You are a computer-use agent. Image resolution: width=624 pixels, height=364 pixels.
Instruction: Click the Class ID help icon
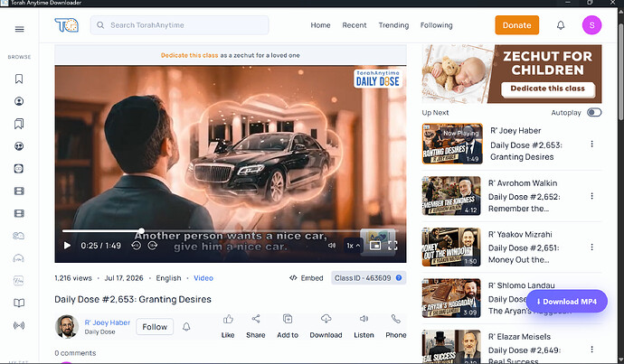(x=399, y=278)
